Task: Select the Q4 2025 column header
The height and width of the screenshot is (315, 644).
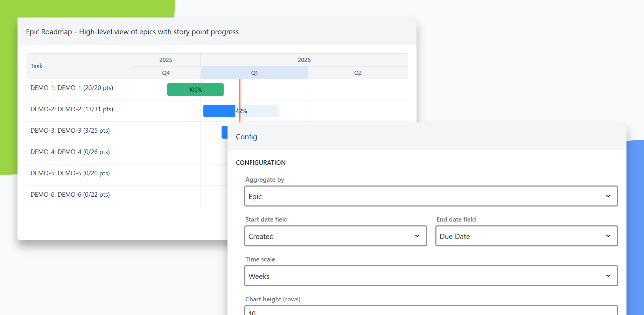Action: click(x=166, y=72)
